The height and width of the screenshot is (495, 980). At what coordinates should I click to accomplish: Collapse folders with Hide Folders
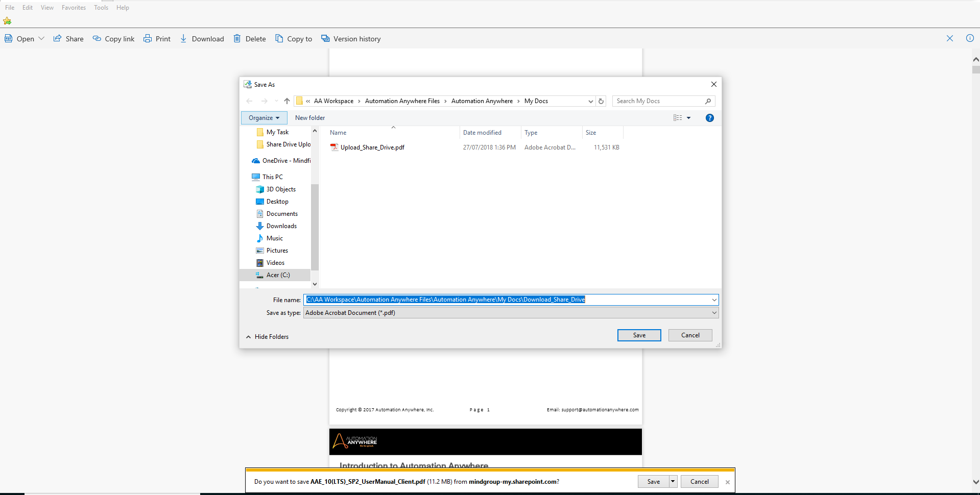267,337
